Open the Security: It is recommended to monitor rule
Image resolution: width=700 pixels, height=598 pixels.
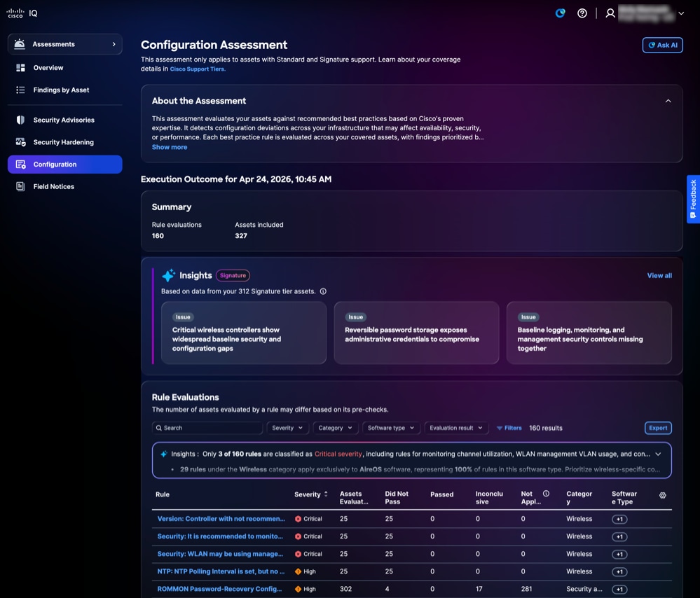pyautogui.click(x=220, y=536)
